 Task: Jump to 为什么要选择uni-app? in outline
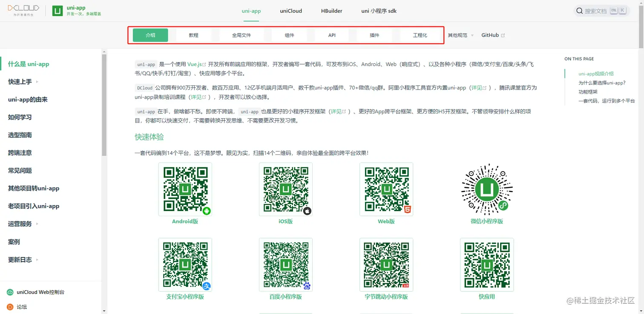pyautogui.click(x=602, y=83)
